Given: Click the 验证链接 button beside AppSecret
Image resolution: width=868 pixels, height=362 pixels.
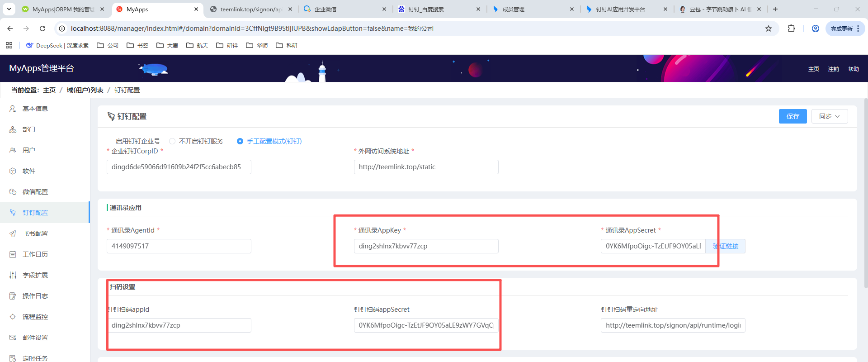Looking at the screenshot, I should click(x=726, y=246).
